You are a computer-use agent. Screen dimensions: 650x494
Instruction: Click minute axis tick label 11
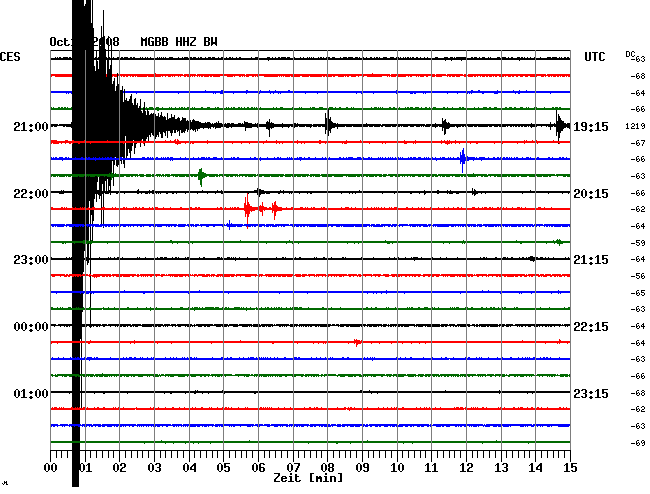432,468
